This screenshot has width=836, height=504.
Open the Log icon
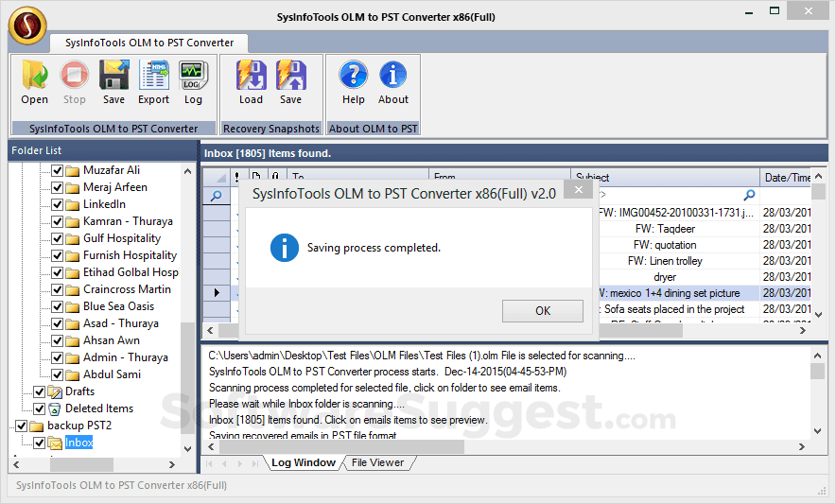pos(193,76)
